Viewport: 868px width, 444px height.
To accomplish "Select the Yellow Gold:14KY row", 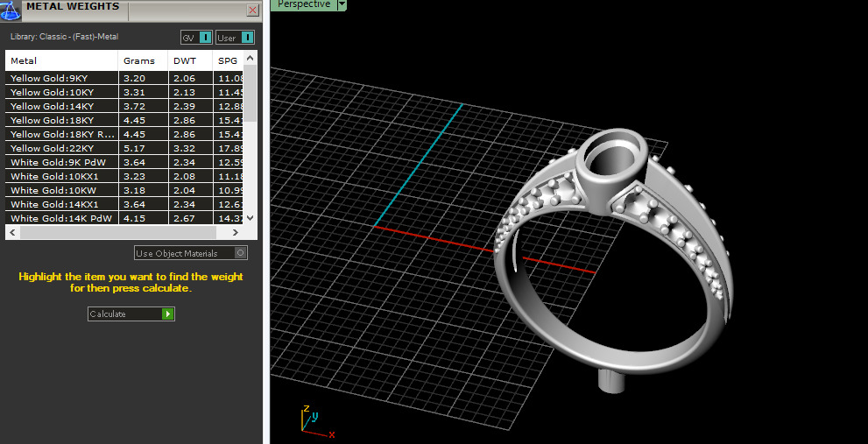I will click(x=124, y=106).
